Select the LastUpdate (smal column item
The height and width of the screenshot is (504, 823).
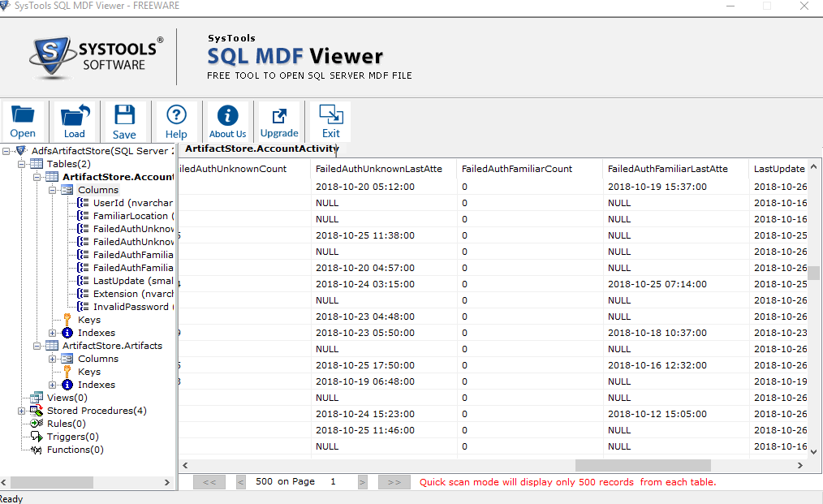point(133,281)
